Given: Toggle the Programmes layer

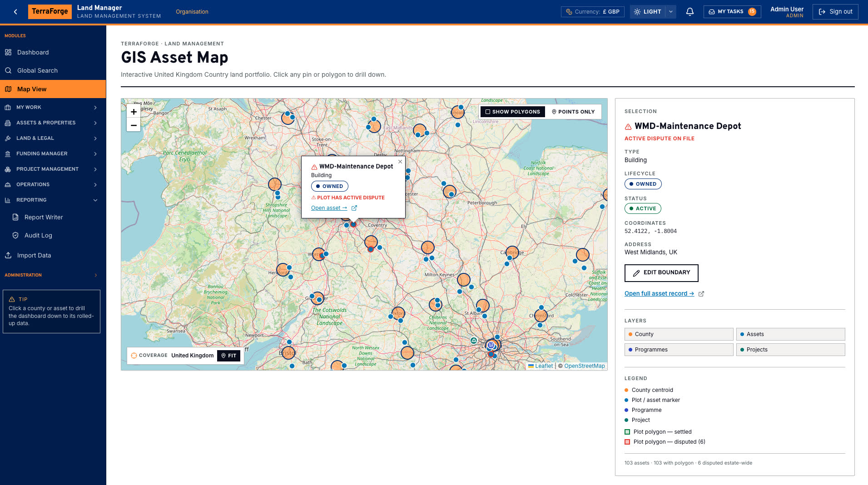Looking at the screenshot, I should (x=679, y=350).
